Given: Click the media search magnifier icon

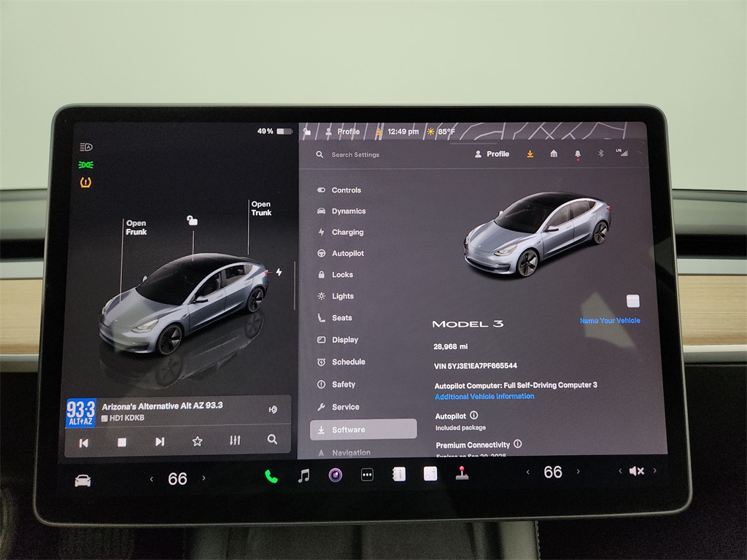Looking at the screenshot, I should click(x=272, y=439).
